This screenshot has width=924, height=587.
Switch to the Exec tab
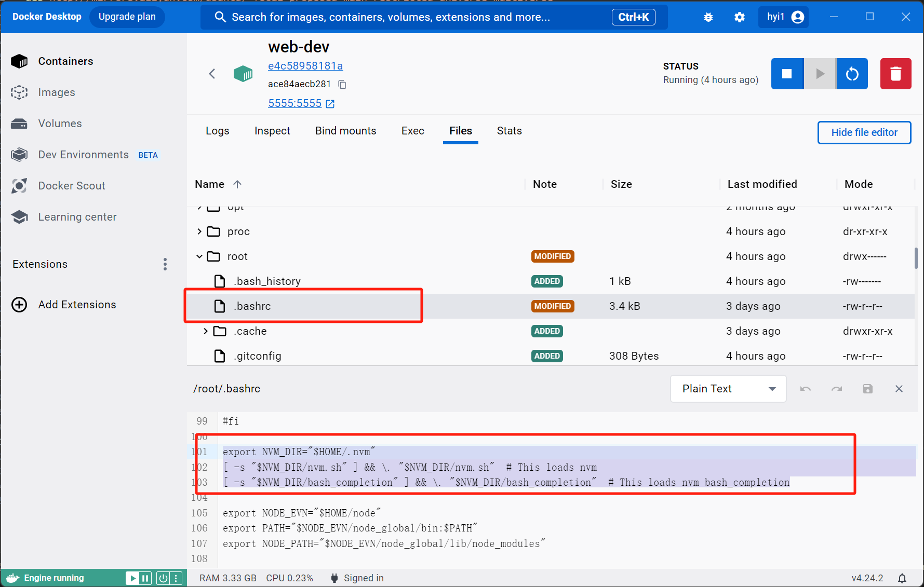pyautogui.click(x=413, y=131)
